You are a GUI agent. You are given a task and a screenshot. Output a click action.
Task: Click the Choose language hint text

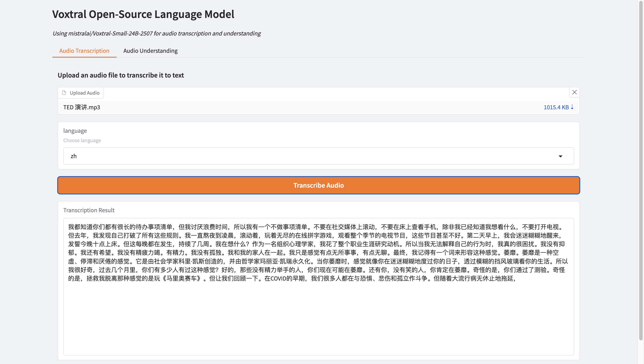pyautogui.click(x=82, y=141)
